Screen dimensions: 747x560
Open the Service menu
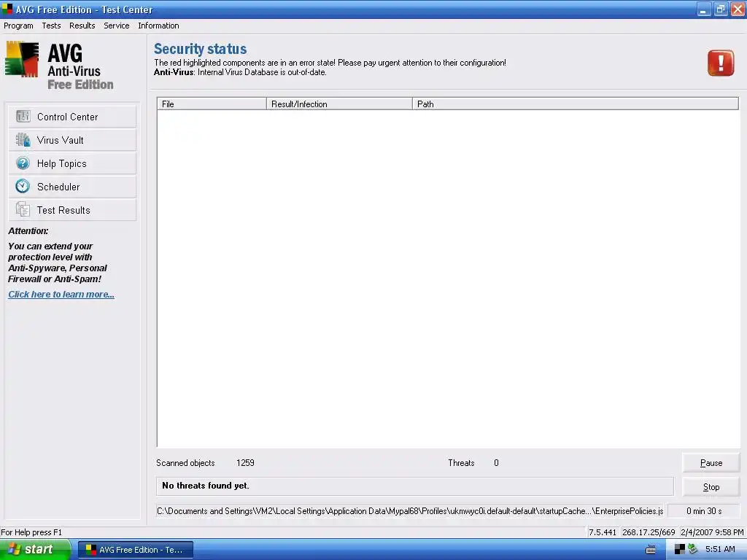[116, 26]
